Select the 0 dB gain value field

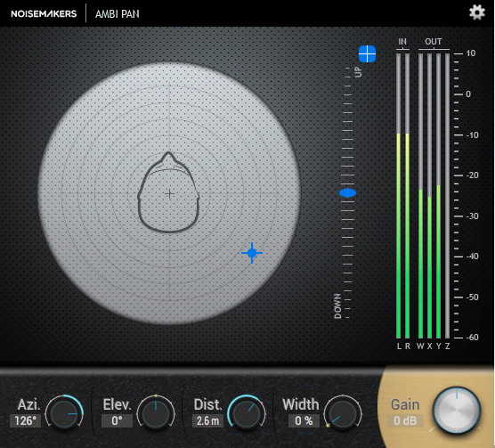click(405, 421)
